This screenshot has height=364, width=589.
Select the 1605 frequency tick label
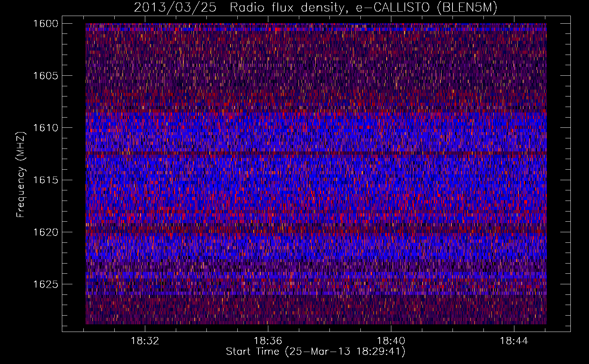coord(46,75)
